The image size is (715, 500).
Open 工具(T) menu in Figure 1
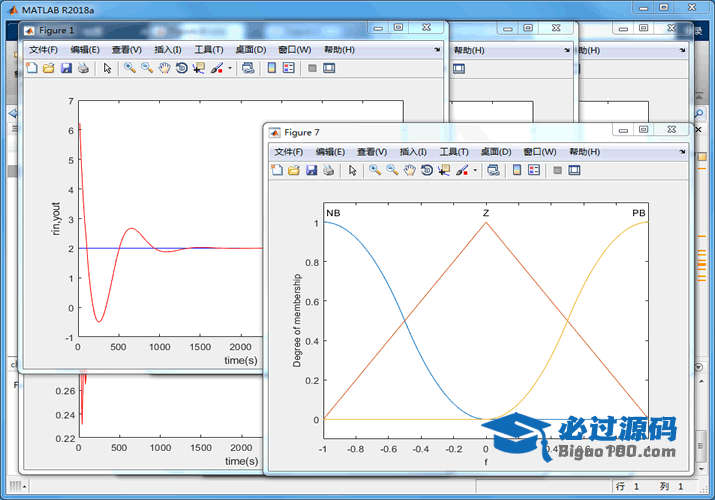click(209, 50)
